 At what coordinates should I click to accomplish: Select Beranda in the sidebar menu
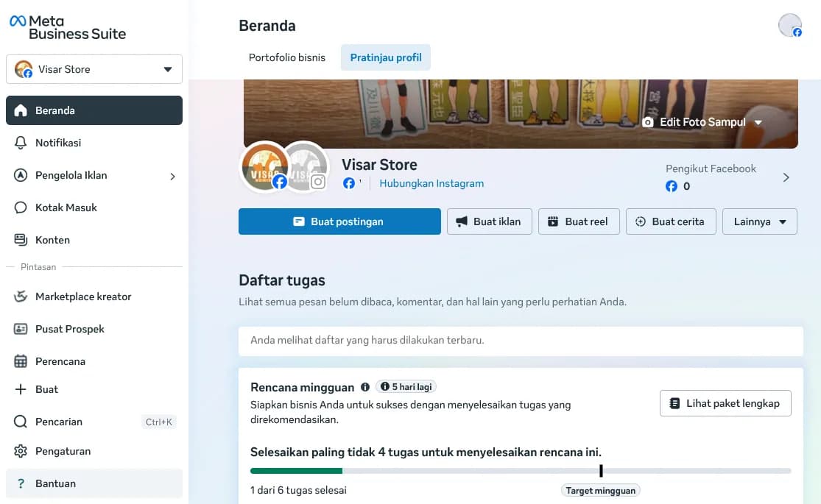[x=94, y=110]
